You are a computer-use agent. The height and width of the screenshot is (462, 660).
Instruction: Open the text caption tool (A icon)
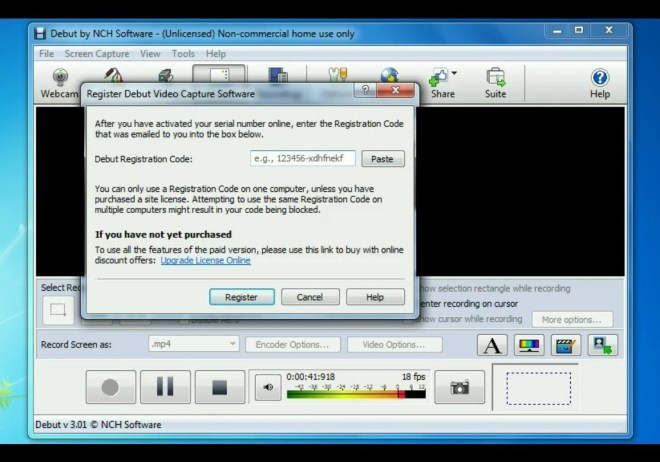tap(492, 345)
